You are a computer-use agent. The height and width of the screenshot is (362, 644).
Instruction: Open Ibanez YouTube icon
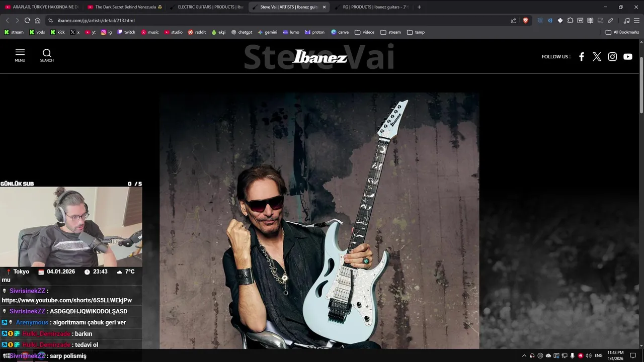(x=628, y=57)
